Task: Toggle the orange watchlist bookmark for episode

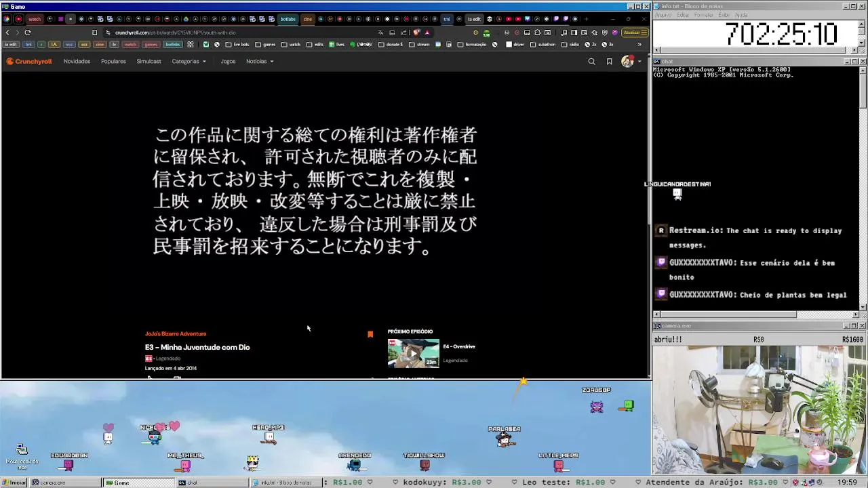Action: click(370, 334)
